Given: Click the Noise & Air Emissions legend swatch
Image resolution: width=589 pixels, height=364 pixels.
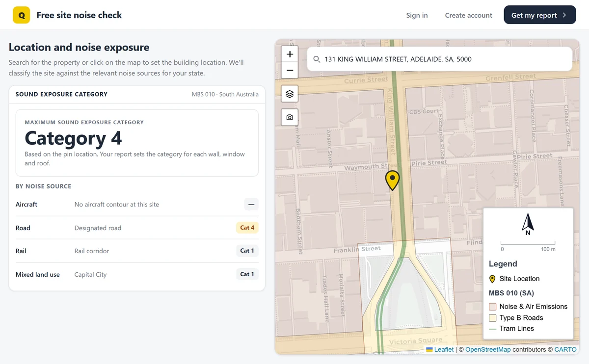Looking at the screenshot, I should click(x=492, y=307).
